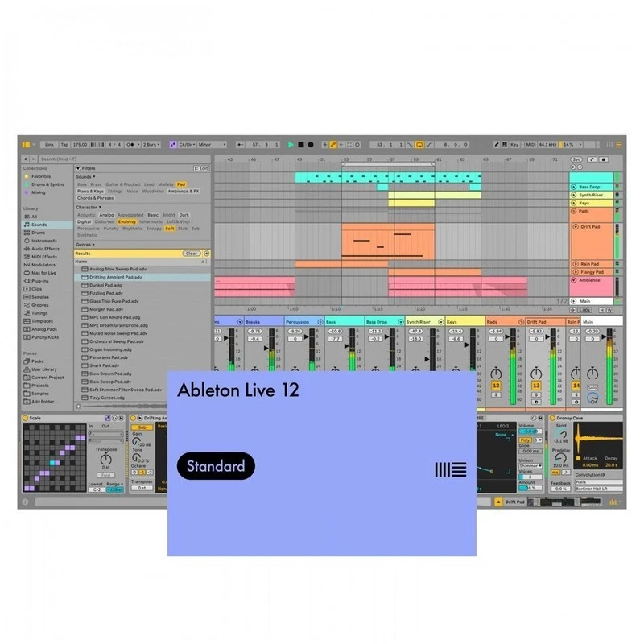Open the Max for Live browser category
Viewport: 644px width, 644px height.
click(44, 273)
